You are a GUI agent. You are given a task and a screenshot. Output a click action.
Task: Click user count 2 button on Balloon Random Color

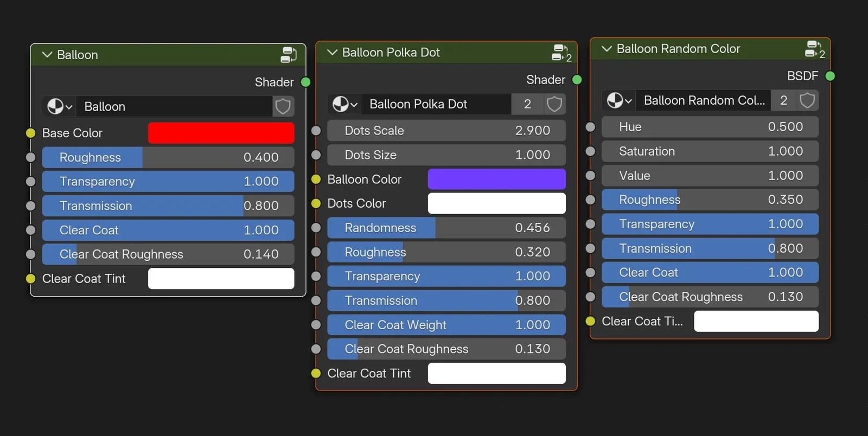(x=783, y=100)
